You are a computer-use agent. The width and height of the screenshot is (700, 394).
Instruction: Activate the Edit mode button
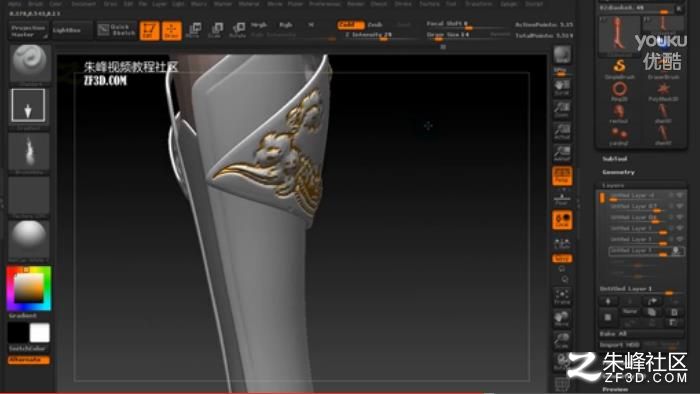click(x=150, y=30)
